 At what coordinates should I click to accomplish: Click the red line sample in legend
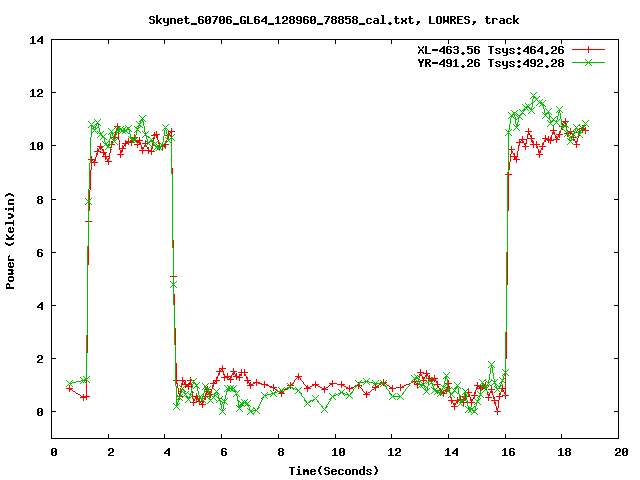point(588,50)
